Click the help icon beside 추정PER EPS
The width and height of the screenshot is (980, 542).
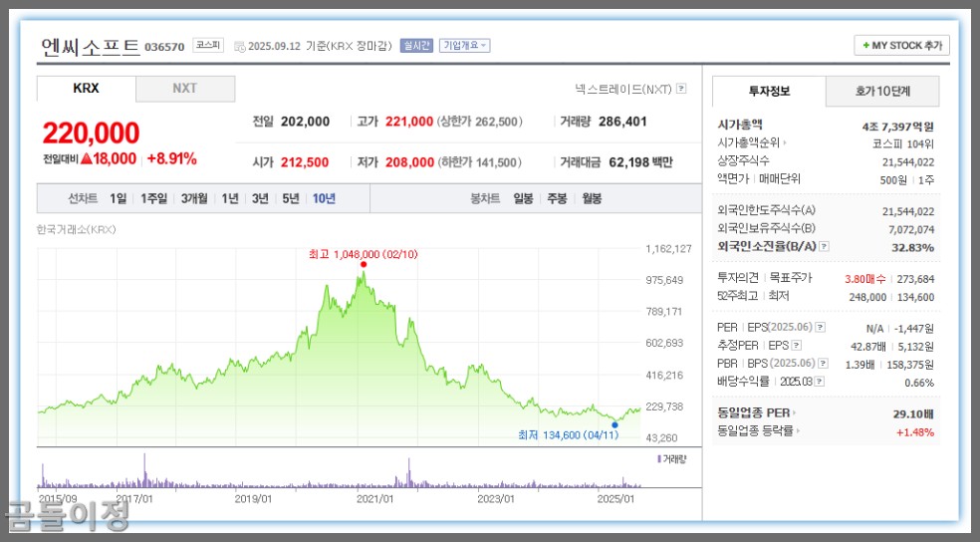point(797,345)
